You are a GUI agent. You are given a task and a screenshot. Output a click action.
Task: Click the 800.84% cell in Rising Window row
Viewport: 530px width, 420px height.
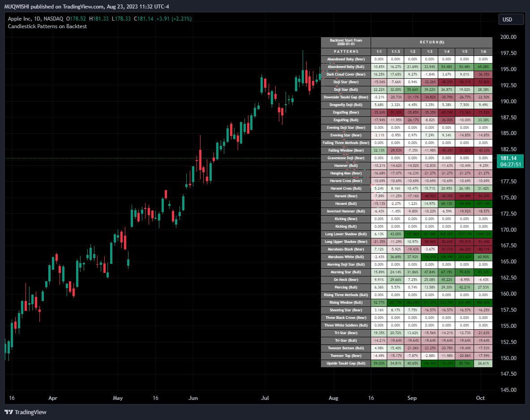(483, 302)
